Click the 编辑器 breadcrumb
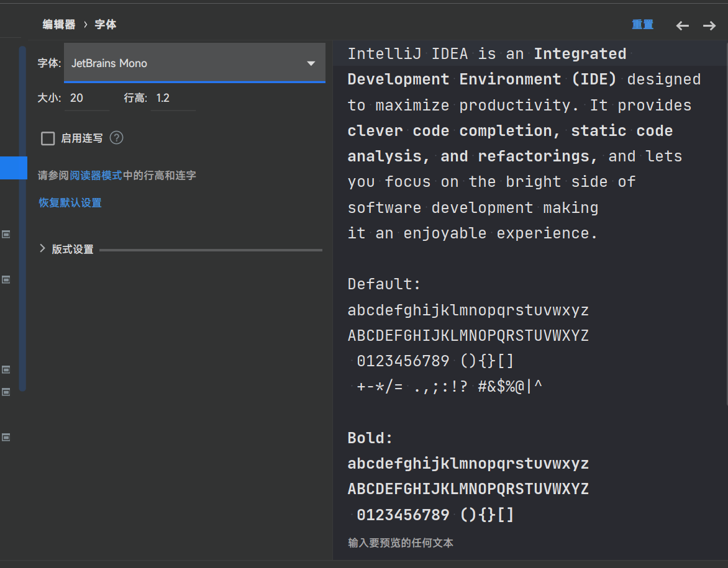This screenshot has width=728, height=568. (x=59, y=25)
